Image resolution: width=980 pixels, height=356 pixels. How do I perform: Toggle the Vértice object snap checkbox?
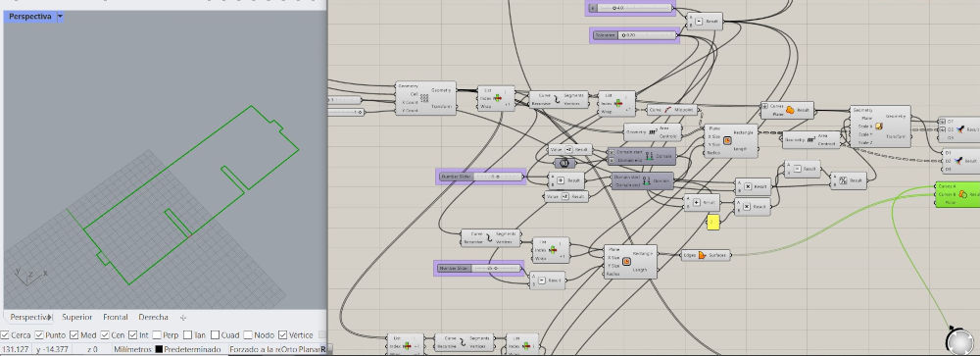[282, 334]
